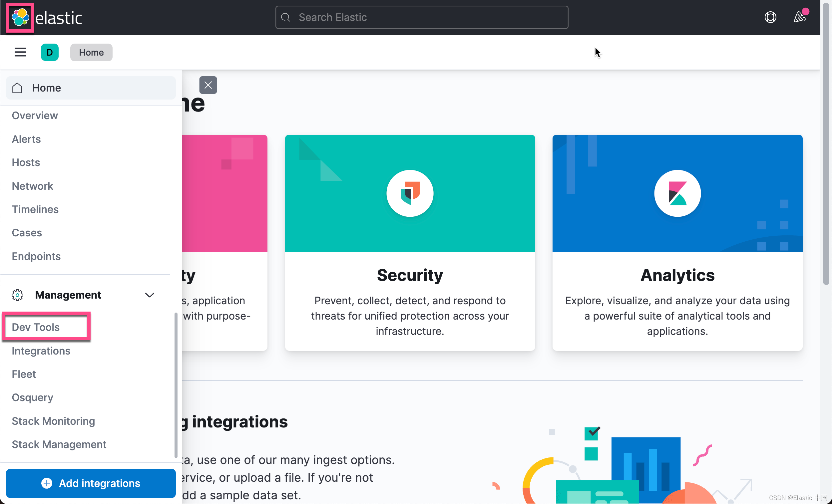Viewport: 832px width, 504px height.
Task: Click the green D space avatar
Action: [50, 52]
